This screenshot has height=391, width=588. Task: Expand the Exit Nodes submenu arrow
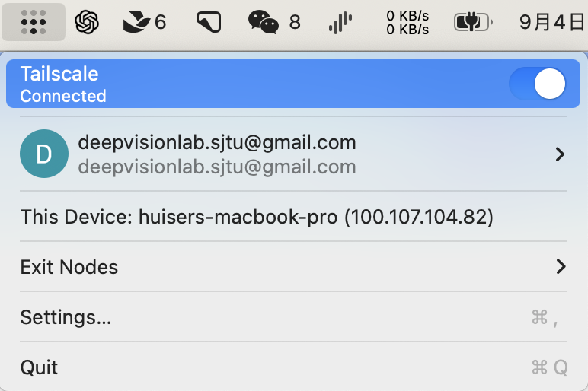[x=561, y=267]
